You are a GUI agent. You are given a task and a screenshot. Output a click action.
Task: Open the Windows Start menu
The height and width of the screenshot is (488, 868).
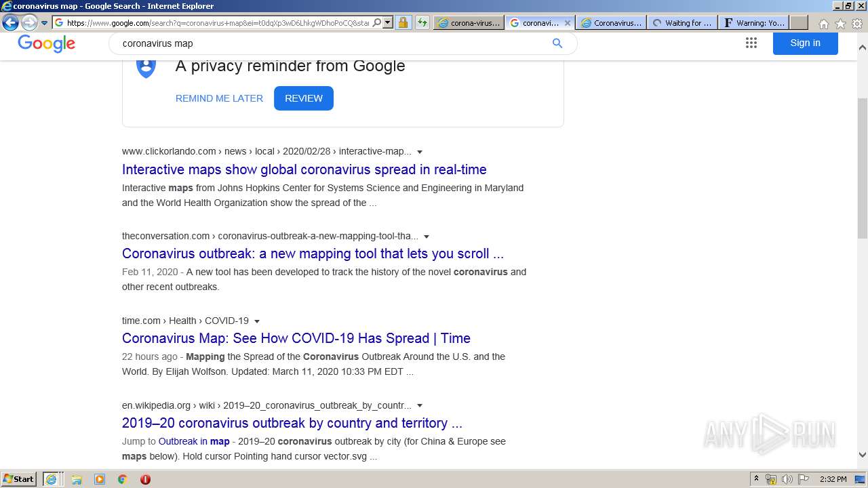coord(19,479)
